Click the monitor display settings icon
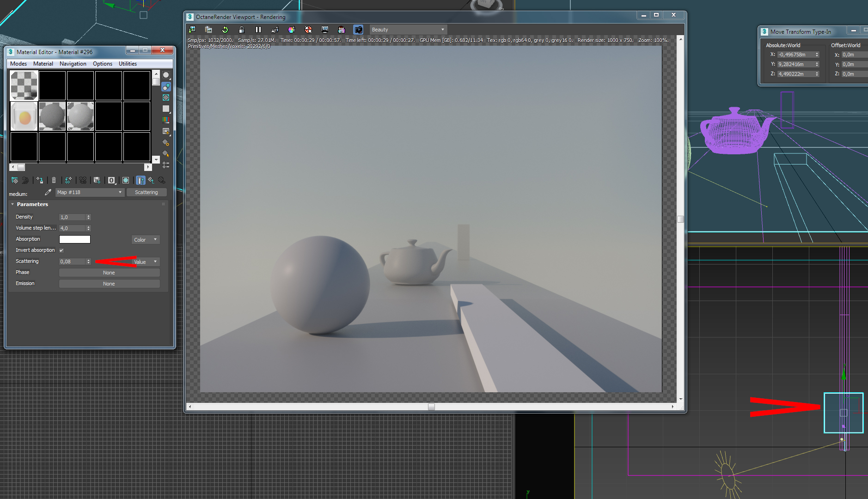Screen dimensions: 868x499 325,30
